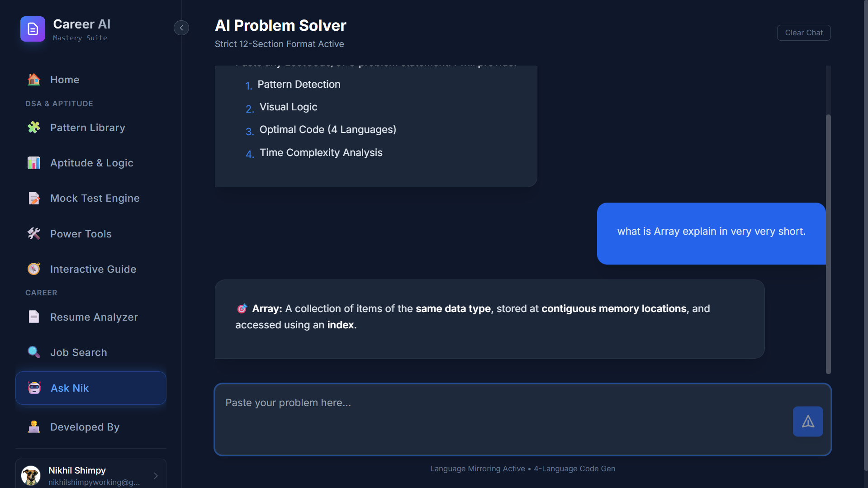Click the Aptitude & Logic chart icon
Image resolution: width=868 pixels, height=488 pixels.
(x=33, y=163)
